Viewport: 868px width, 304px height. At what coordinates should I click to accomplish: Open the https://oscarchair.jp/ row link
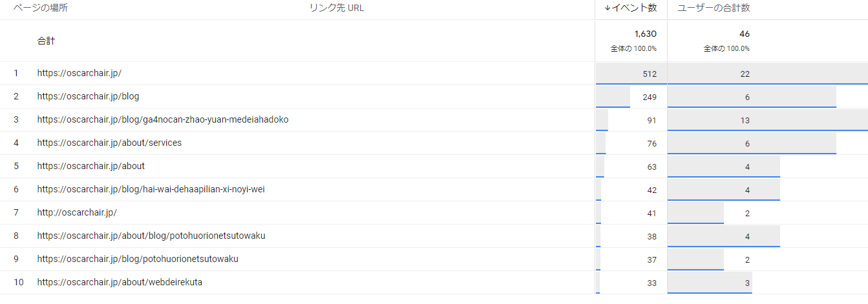tap(79, 74)
